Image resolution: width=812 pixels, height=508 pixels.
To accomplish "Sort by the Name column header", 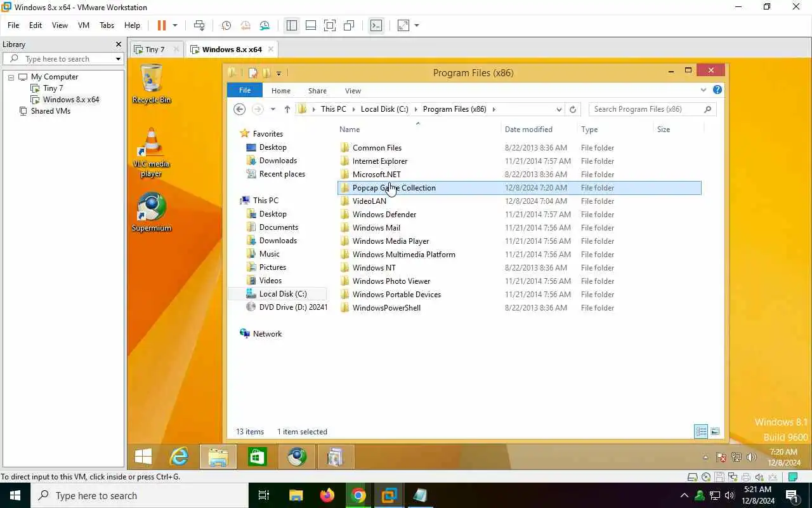I will (350, 130).
